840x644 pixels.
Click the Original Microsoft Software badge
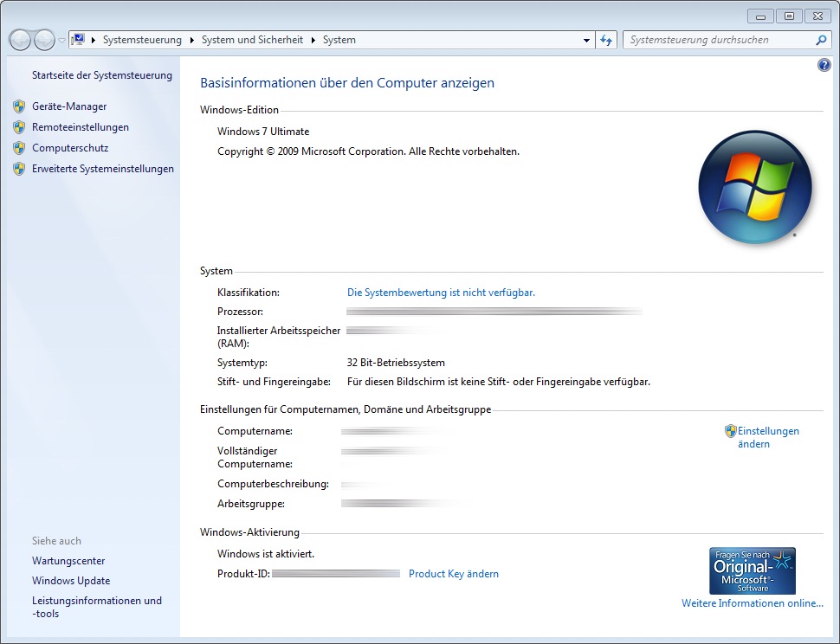[x=752, y=570]
